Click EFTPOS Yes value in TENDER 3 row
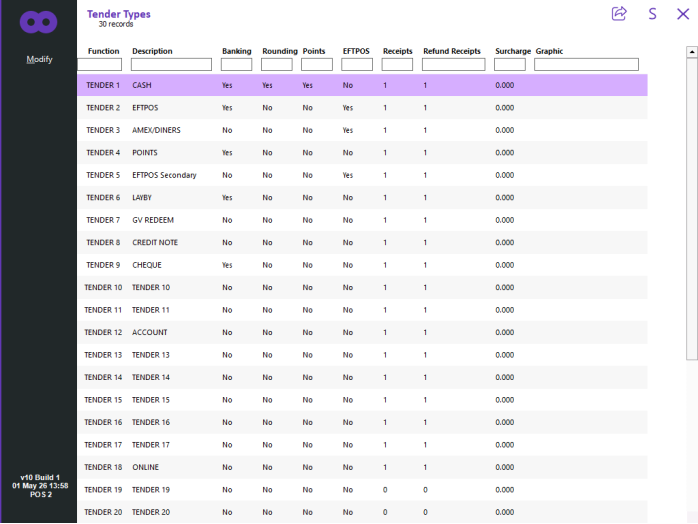 click(x=348, y=130)
